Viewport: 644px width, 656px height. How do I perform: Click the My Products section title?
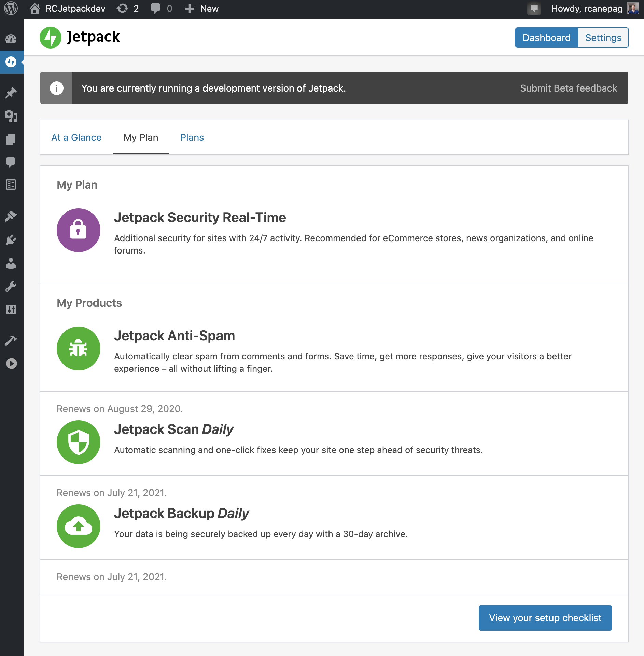point(89,303)
